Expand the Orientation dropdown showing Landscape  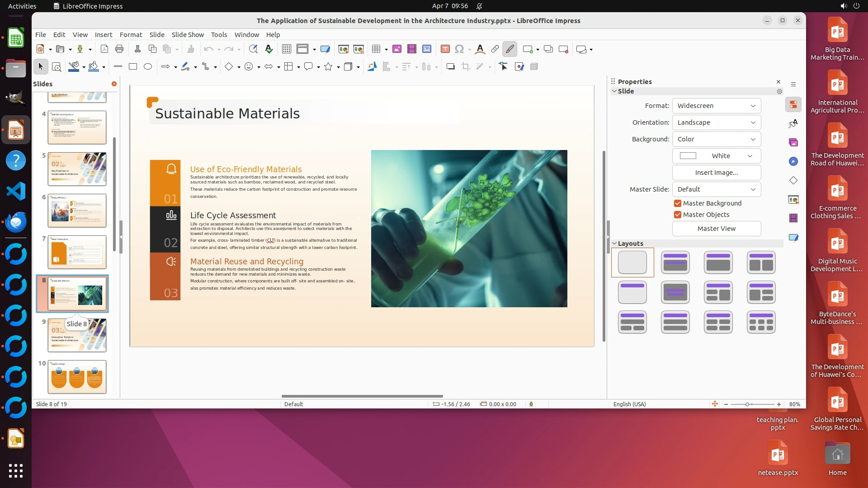tap(716, 122)
